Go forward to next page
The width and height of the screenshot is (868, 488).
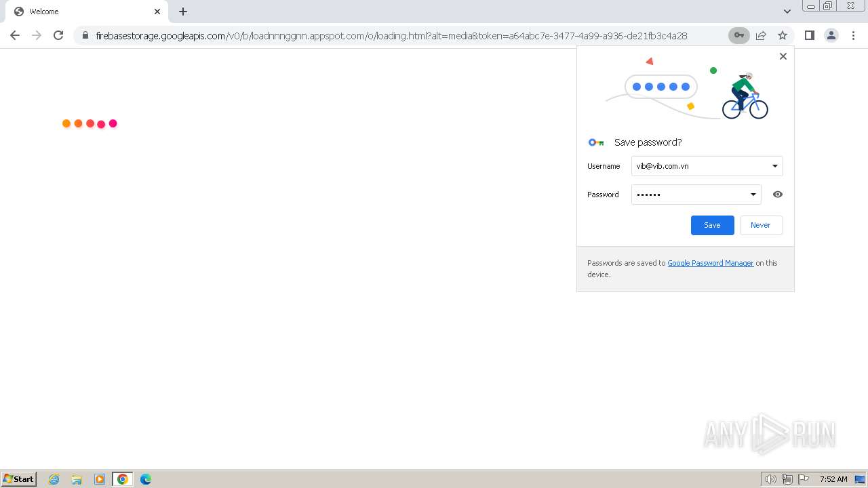(x=37, y=35)
